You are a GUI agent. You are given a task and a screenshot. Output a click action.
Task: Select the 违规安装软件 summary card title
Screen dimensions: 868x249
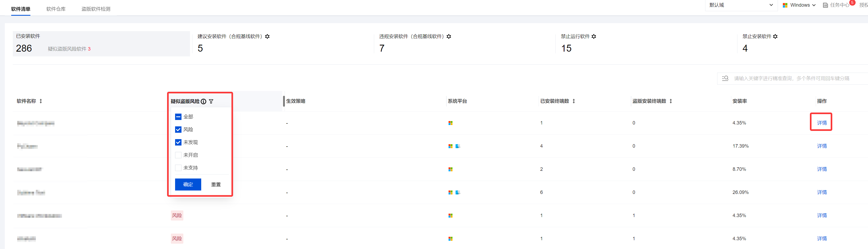(411, 36)
